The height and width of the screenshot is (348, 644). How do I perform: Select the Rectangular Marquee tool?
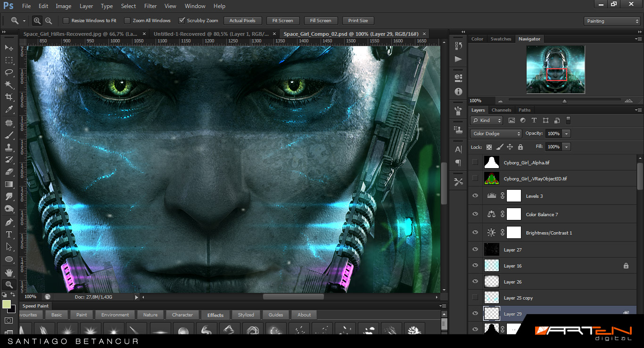(9, 60)
